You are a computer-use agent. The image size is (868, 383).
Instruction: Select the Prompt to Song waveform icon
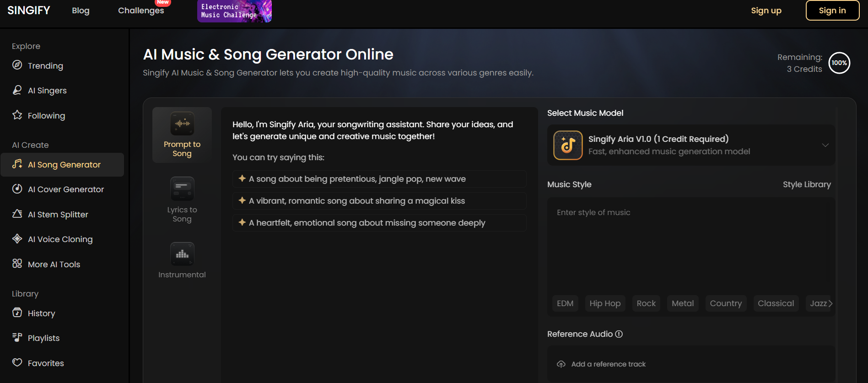coord(182,124)
